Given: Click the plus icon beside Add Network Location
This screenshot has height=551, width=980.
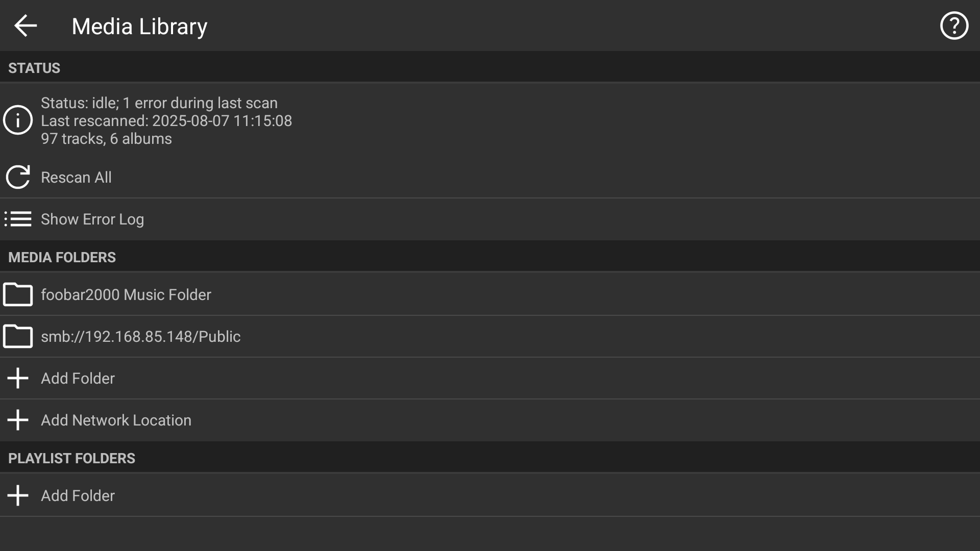Looking at the screenshot, I should pos(18,420).
